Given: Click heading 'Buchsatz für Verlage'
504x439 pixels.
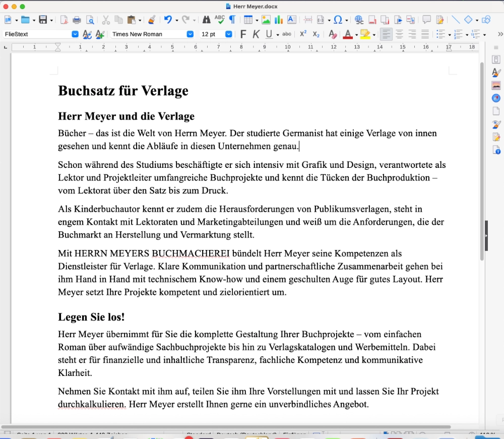Looking at the screenshot, I should click(123, 91).
